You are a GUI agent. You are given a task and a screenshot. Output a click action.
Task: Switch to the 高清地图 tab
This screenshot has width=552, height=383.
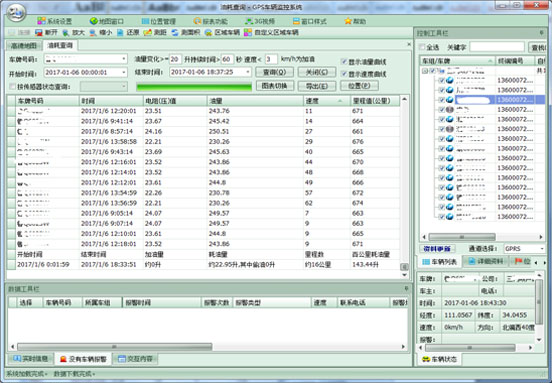tap(24, 46)
